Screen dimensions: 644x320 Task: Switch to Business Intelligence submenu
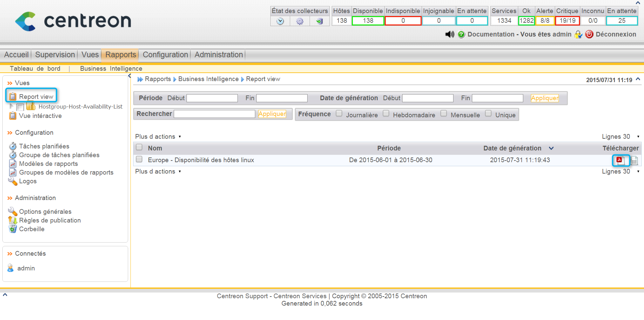[111, 68]
